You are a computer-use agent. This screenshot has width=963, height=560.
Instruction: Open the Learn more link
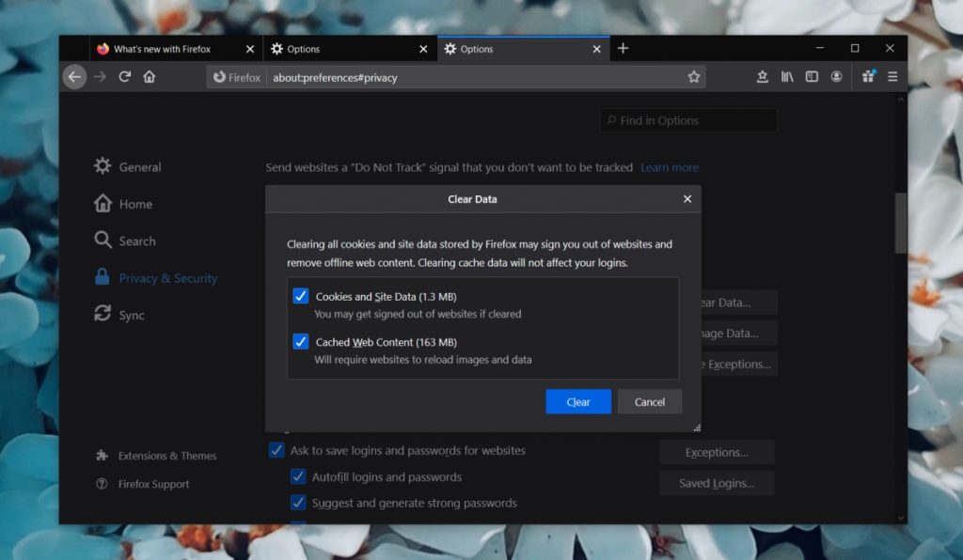[x=670, y=167]
